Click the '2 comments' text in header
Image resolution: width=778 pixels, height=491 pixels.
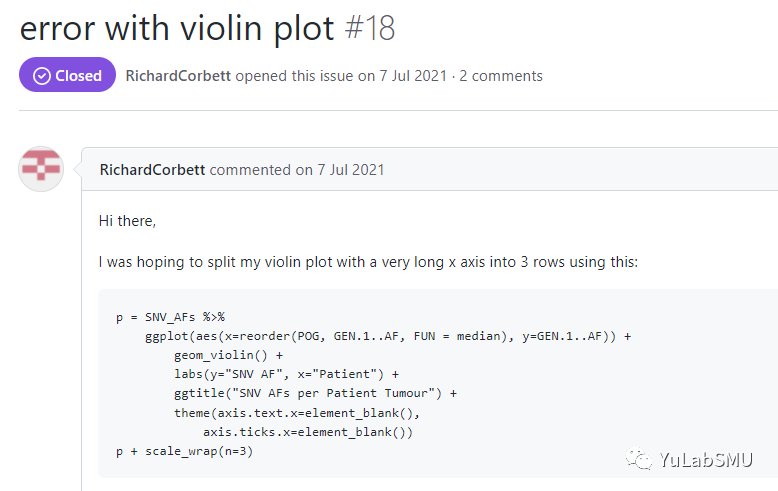click(501, 76)
